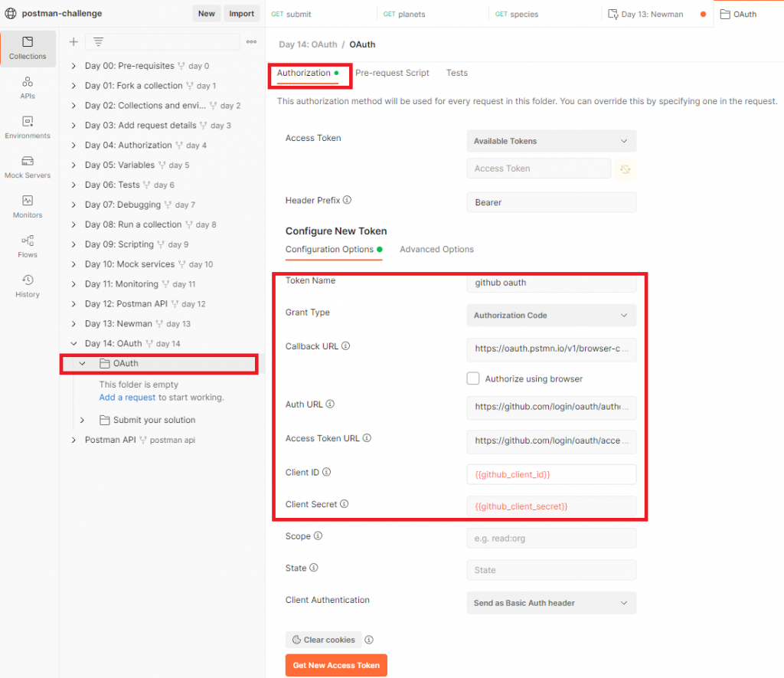
Task: Click the Header Prefix Bearer field
Action: pyautogui.click(x=551, y=203)
